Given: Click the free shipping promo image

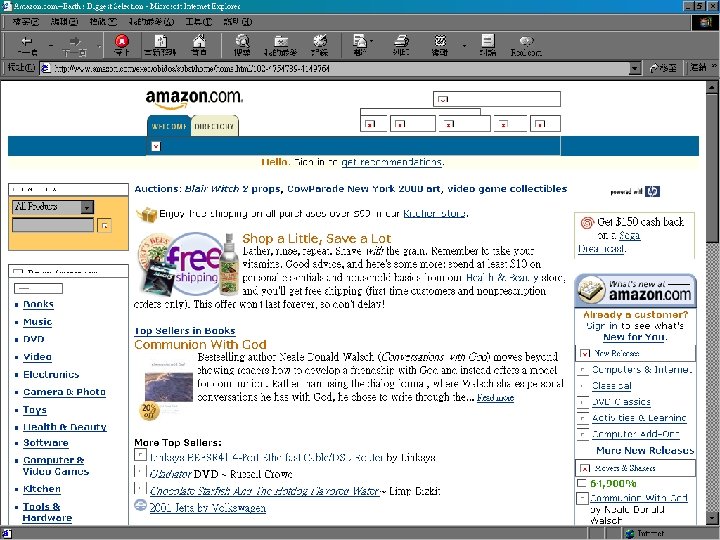Looking at the screenshot, I should (188, 264).
